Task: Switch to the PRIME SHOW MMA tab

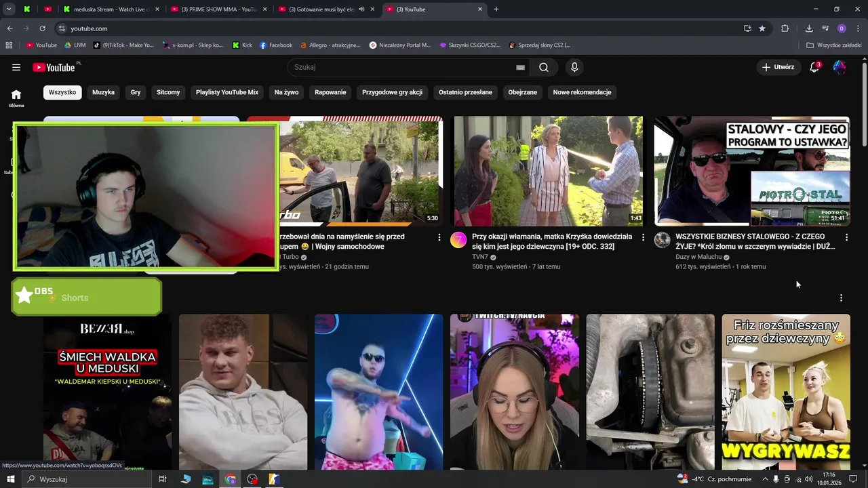Action: pyautogui.click(x=218, y=9)
